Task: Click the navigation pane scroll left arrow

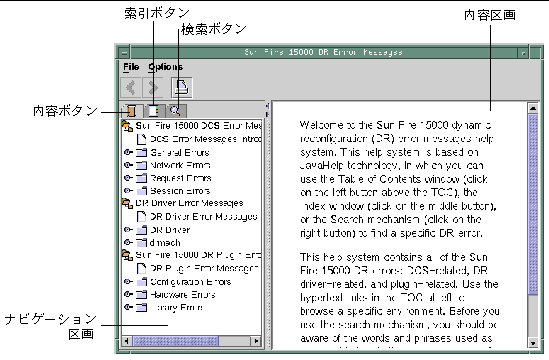Action: 126,340
